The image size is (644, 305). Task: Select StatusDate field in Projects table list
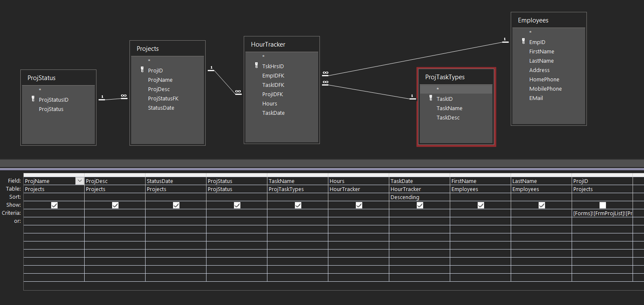pos(161,108)
